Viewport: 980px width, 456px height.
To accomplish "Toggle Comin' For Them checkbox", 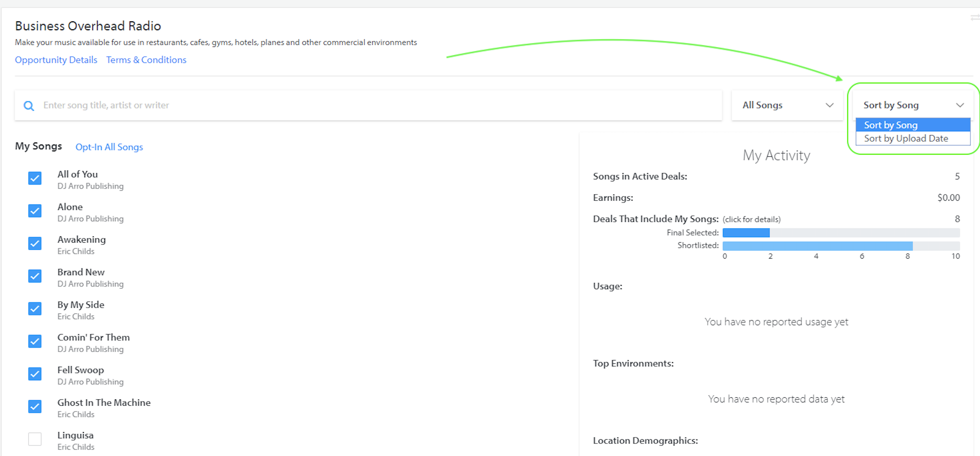I will click(35, 341).
